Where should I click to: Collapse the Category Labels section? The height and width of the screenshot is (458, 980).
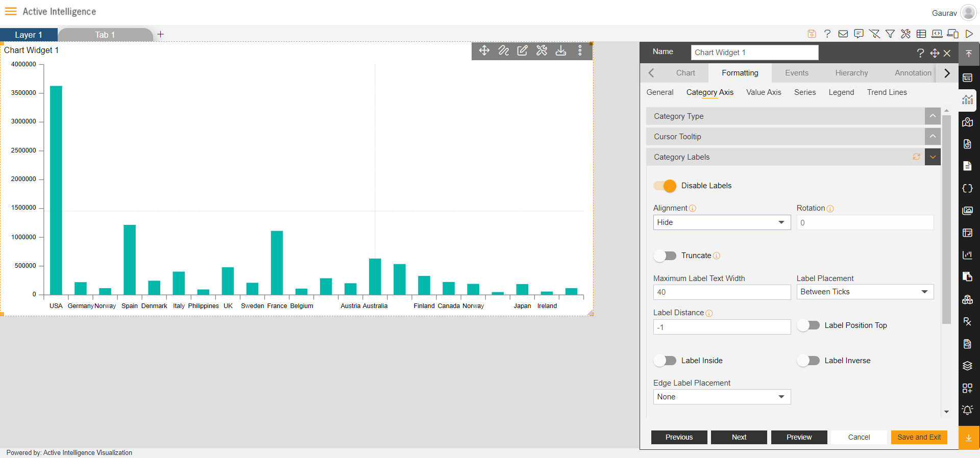tap(933, 157)
